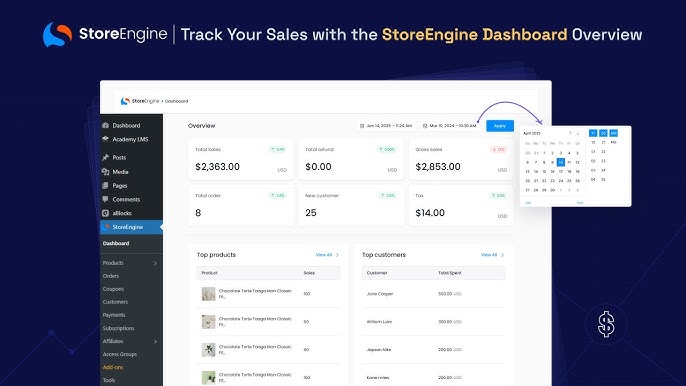Viewport: 686px width, 386px height.
Task: Click the Dashboard breadcrumb in header
Action: pyautogui.click(x=176, y=102)
